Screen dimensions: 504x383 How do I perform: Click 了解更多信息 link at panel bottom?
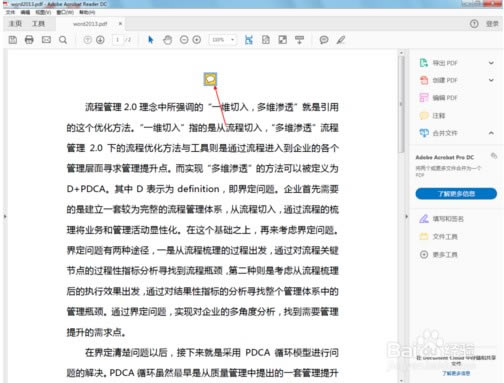point(456,373)
